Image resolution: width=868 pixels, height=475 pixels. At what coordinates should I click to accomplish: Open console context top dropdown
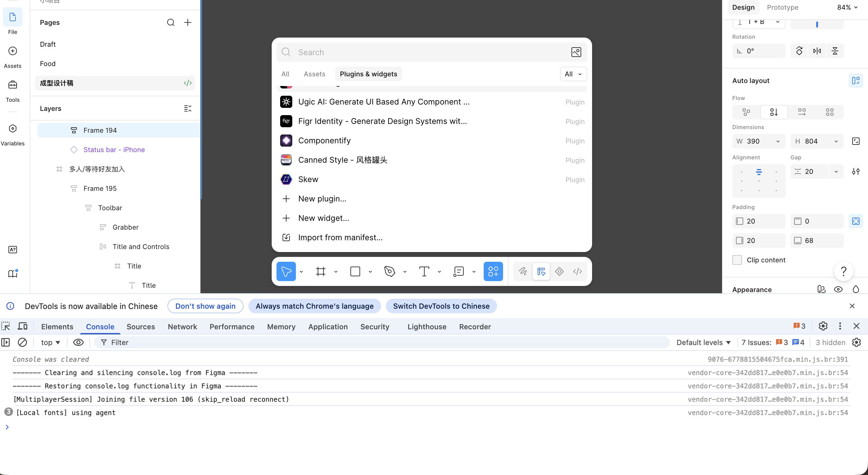[x=51, y=343]
